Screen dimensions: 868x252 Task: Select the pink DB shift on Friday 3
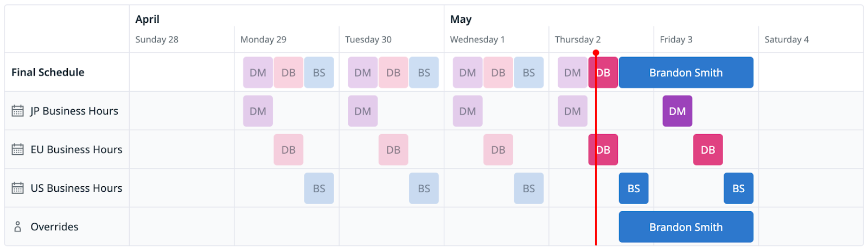click(708, 149)
